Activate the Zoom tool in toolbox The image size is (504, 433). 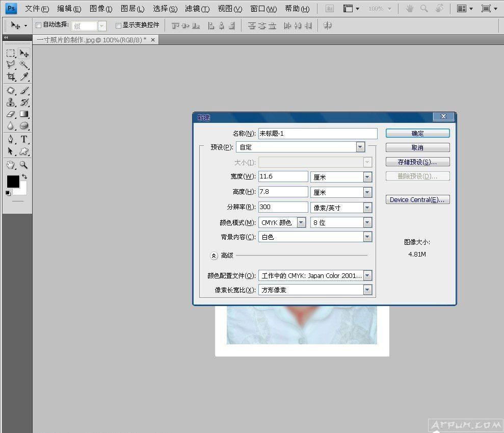click(24, 165)
